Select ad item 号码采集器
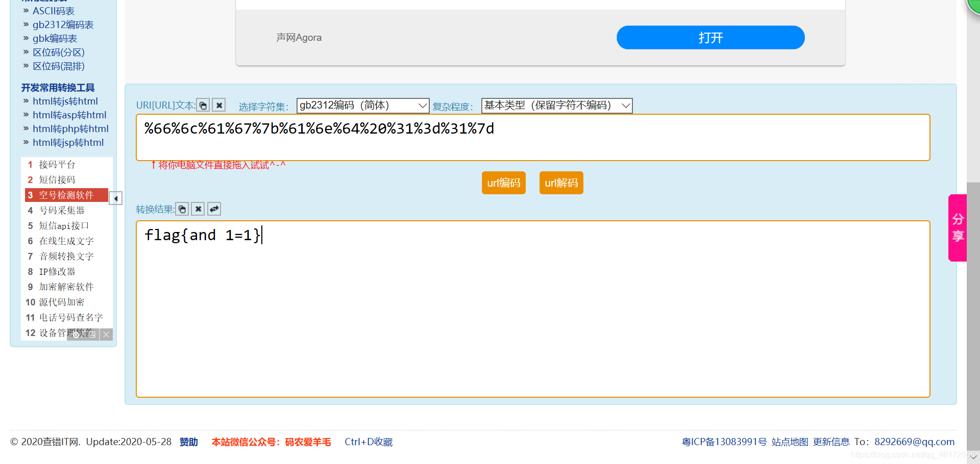 click(x=62, y=211)
